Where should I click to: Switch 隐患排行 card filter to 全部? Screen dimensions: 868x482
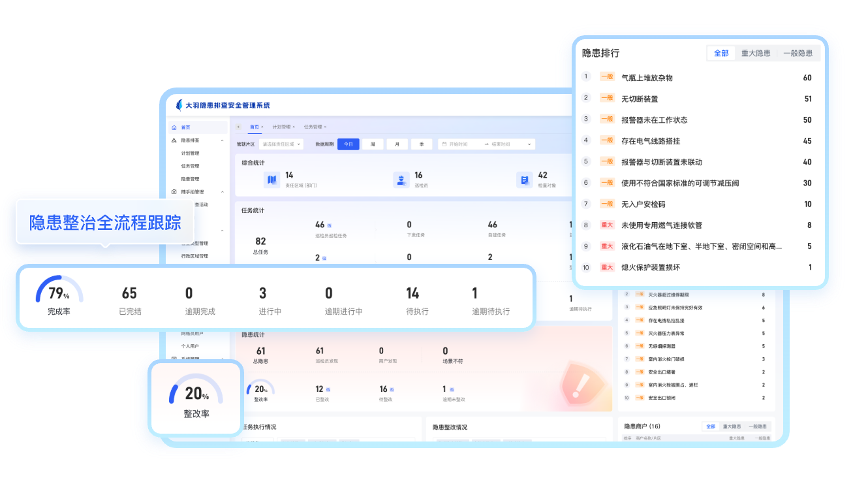(x=721, y=54)
